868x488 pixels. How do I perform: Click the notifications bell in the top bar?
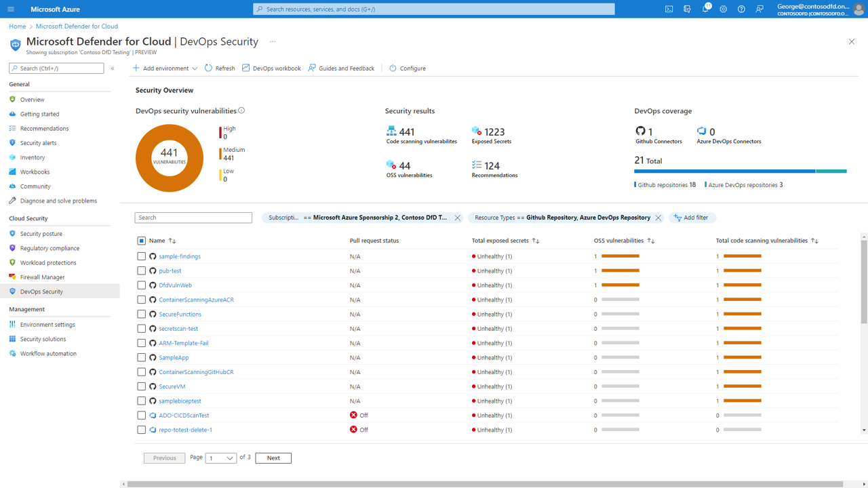click(705, 9)
